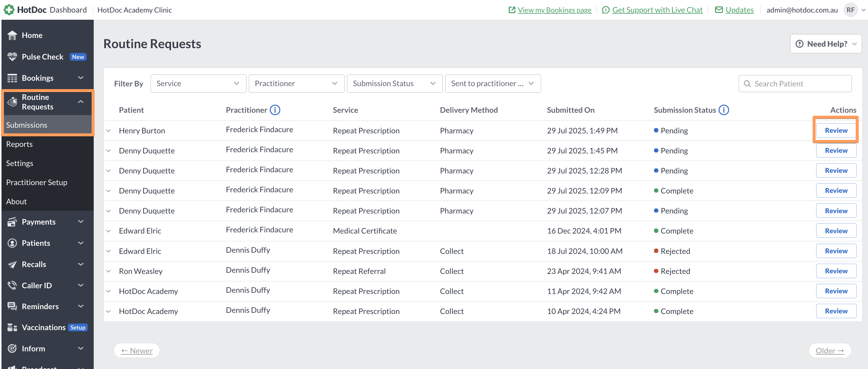The height and width of the screenshot is (369, 868).
Task: Click the envelope icon beside Updates
Action: (719, 10)
